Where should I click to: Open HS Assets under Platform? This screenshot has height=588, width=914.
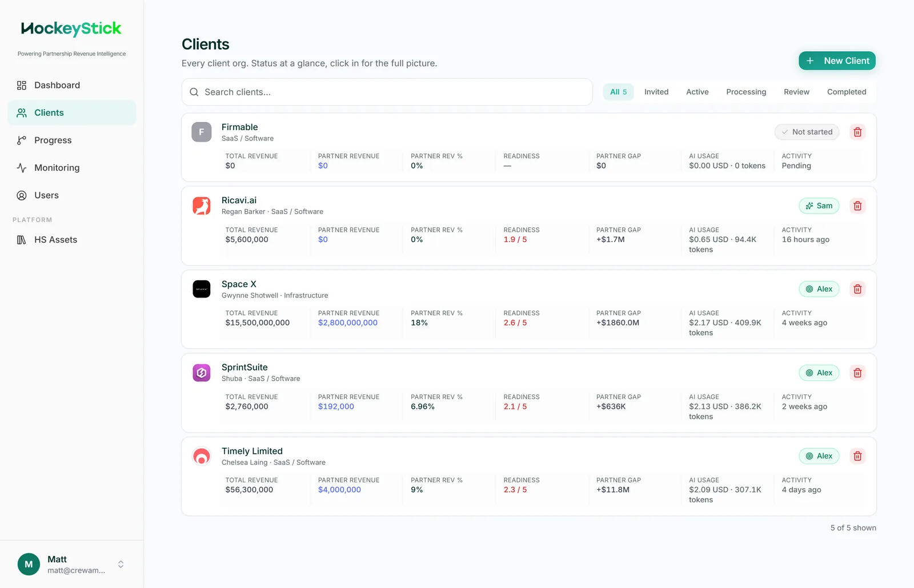71,240
